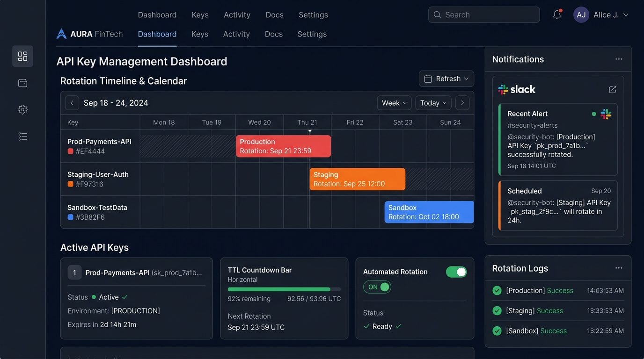644x359 pixels.
Task: Open Activity tab in the AURA FinTech logo row
Action: [236, 34]
